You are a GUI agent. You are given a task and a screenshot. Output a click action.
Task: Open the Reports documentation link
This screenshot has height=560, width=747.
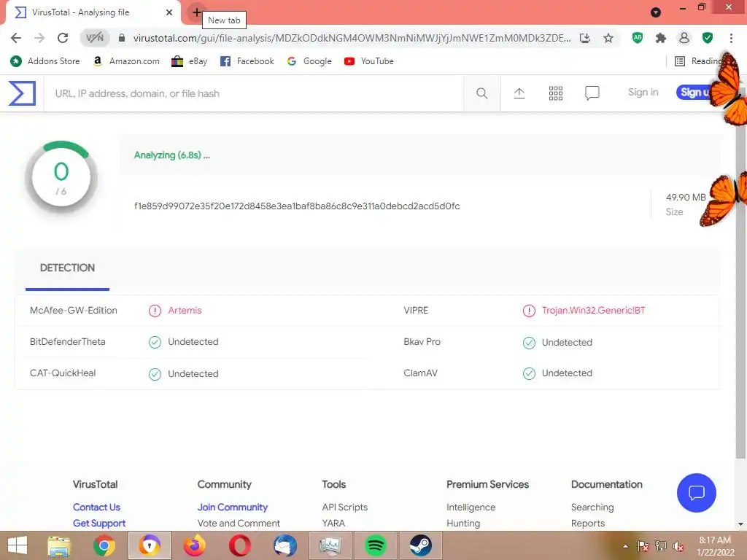pyautogui.click(x=587, y=523)
